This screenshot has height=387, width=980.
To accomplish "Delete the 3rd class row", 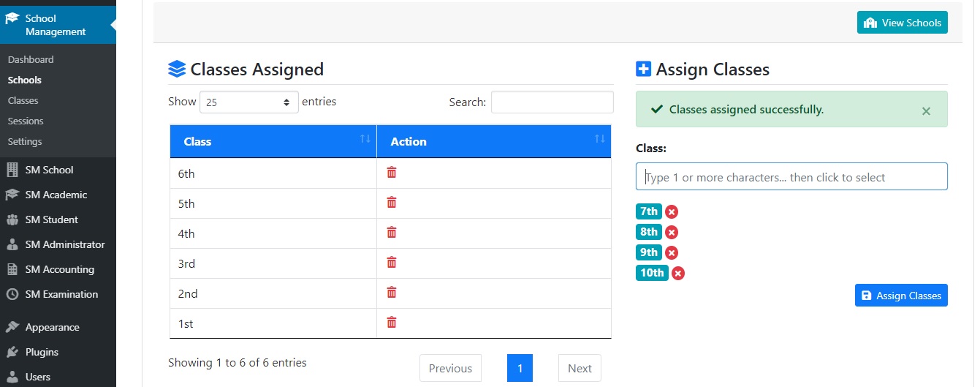I will (392, 263).
